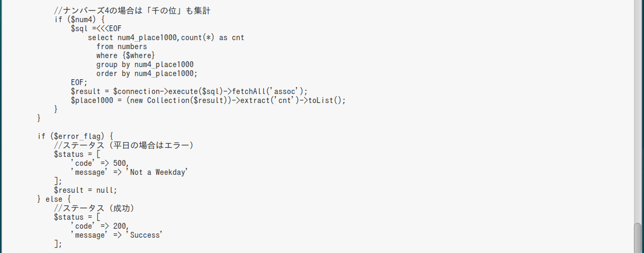Click the 'if ($num4)' condition line
644x253 pixels.
[79, 20]
